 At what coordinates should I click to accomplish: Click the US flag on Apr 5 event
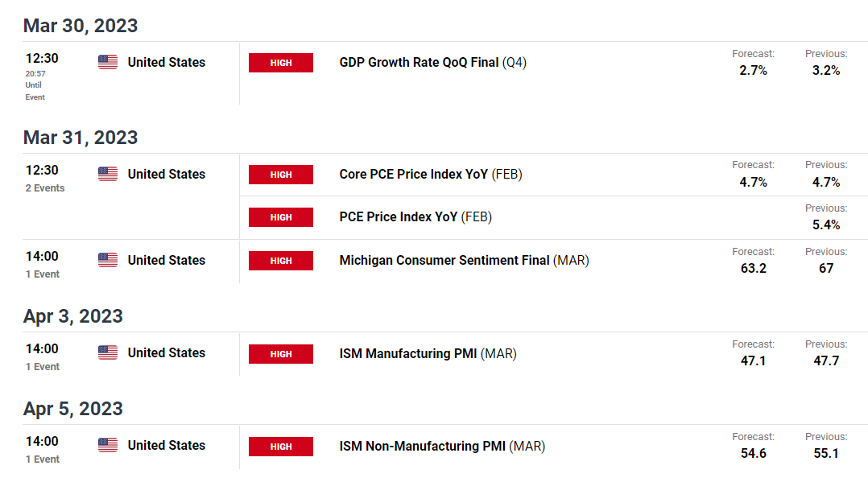[108, 445]
